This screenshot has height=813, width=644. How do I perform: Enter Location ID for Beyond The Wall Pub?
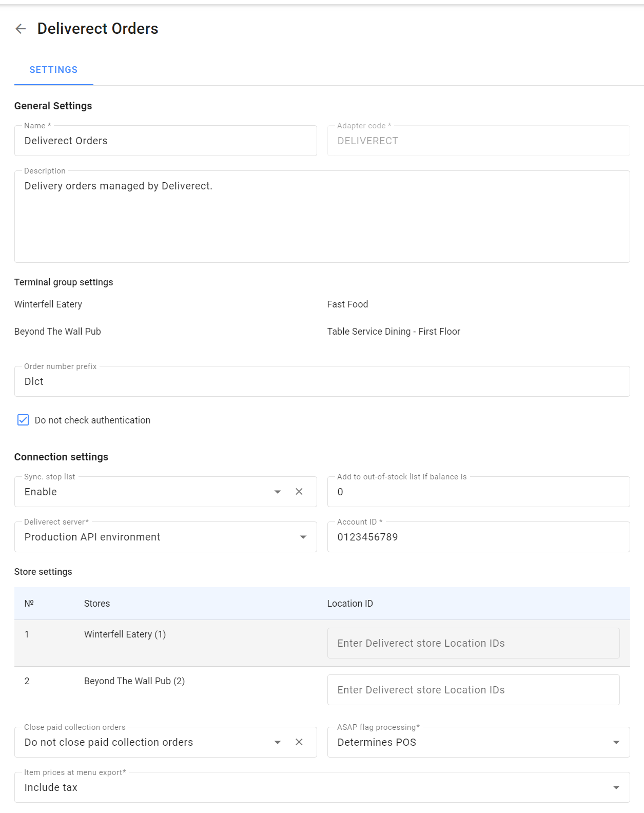(x=473, y=690)
